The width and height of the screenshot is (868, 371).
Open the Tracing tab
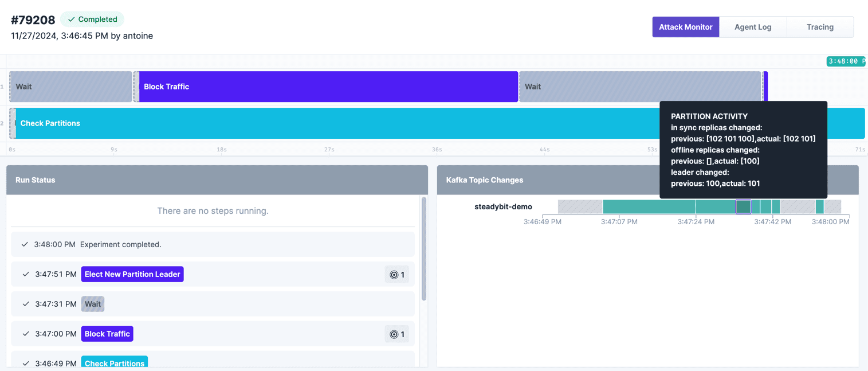click(x=820, y=26)
